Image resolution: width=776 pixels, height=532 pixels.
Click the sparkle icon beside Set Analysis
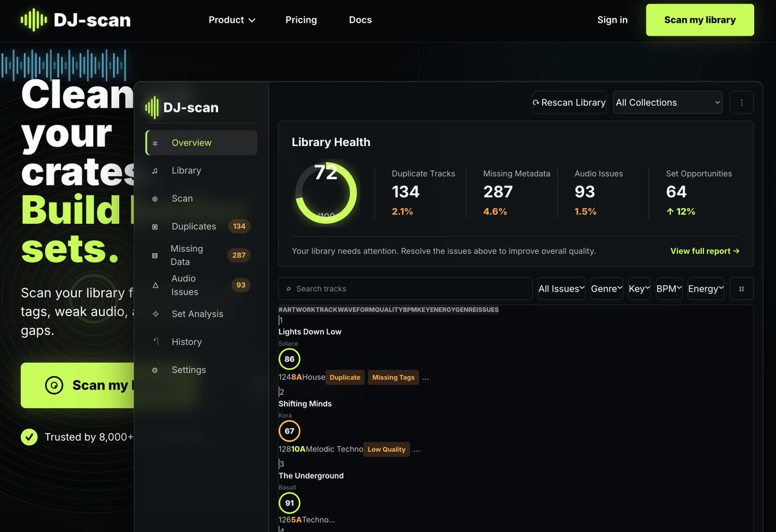155,314
